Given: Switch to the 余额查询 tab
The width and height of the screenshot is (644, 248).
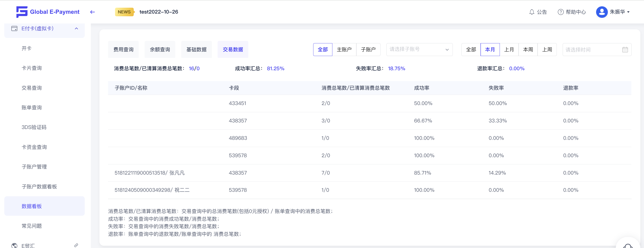Looking at the screenshot, I should 160,49.
